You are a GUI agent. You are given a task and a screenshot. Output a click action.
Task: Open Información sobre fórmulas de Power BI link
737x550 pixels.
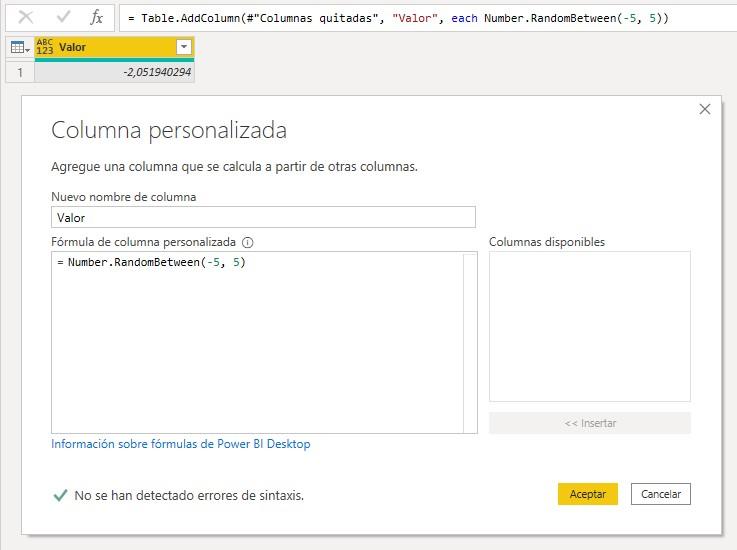[x=181, y=444]
